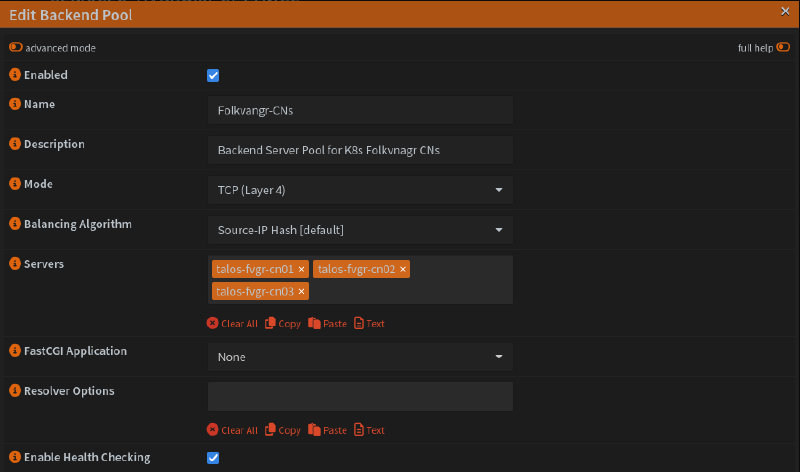
Task: Open the Mode dropdown
Action: click(x=360, y=190)
